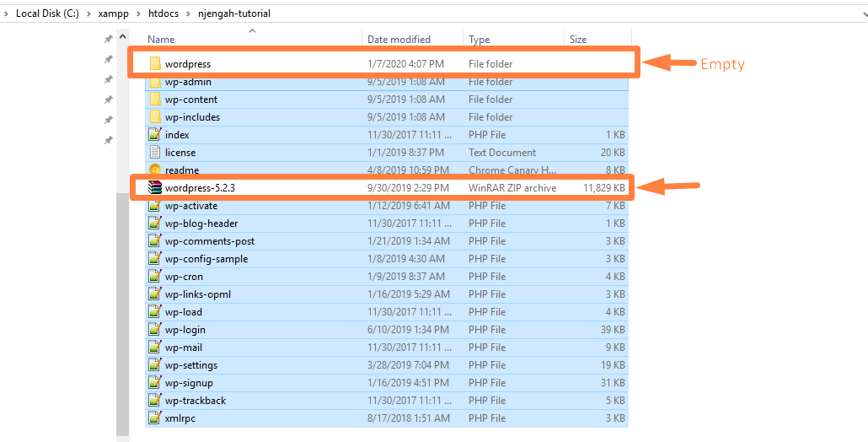
Task: Click the readme Chrome Canary file icon
Action: pos(155,169)
